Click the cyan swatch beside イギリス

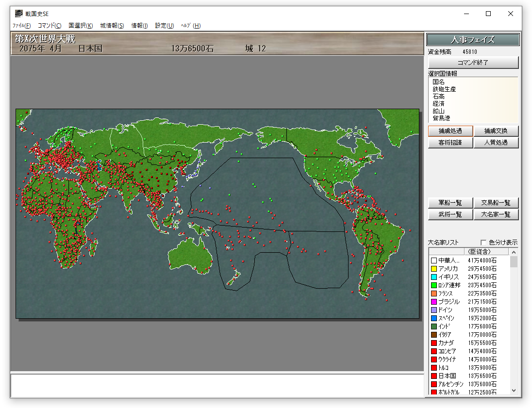[434, 277]
